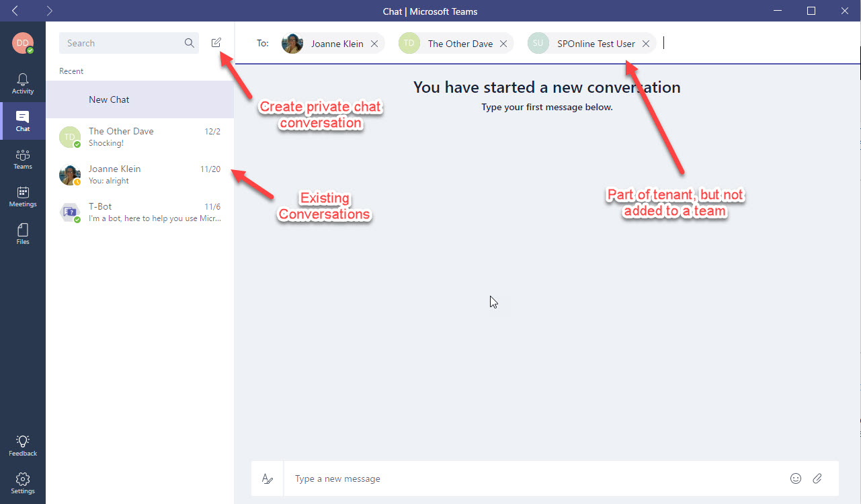This screenshot has width=861, height=504.
Task: Click the SU recipient avatar
Action: coord(538,44)
